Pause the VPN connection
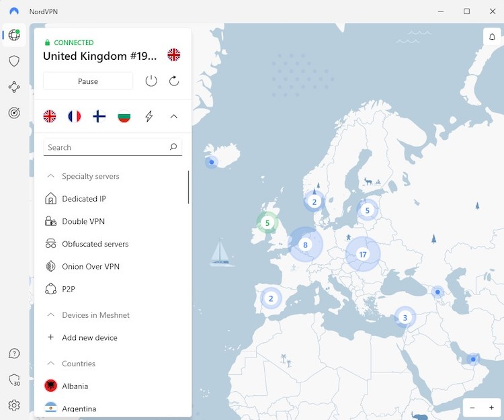This screenshot has height=420, width=504. (x=88, y=81)
